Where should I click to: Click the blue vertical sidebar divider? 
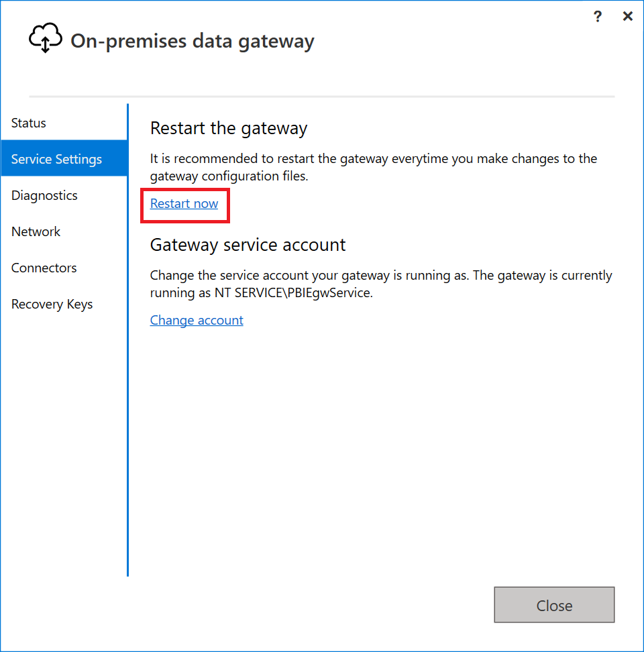(127, 335)
